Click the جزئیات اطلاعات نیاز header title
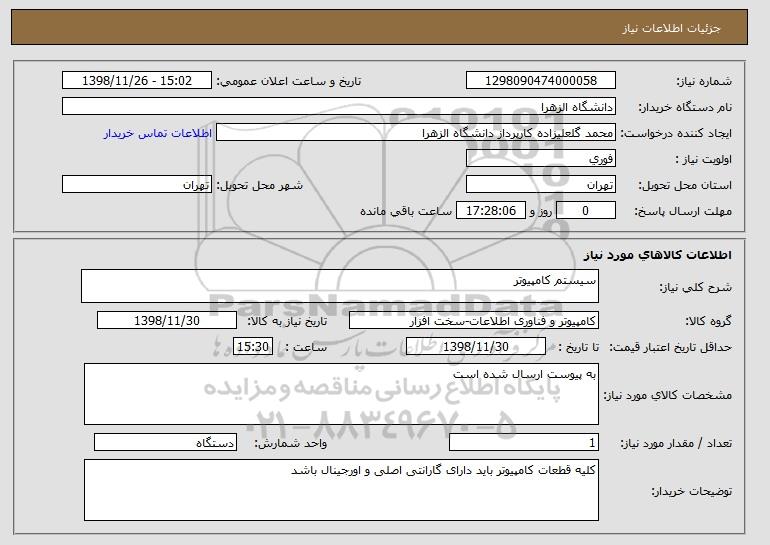The width and height of the screenshot is (770, 545). coord(671,28)
